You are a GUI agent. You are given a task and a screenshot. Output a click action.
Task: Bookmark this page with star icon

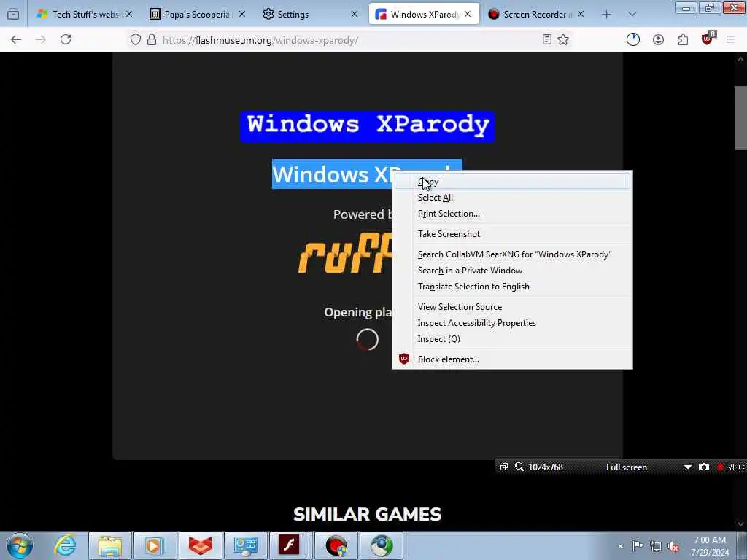(563, 39)
